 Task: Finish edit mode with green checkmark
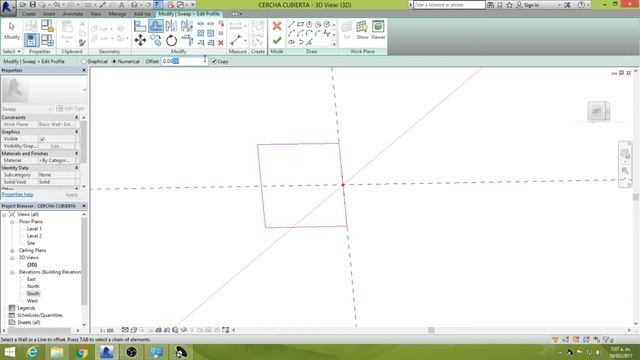[277, 40]
